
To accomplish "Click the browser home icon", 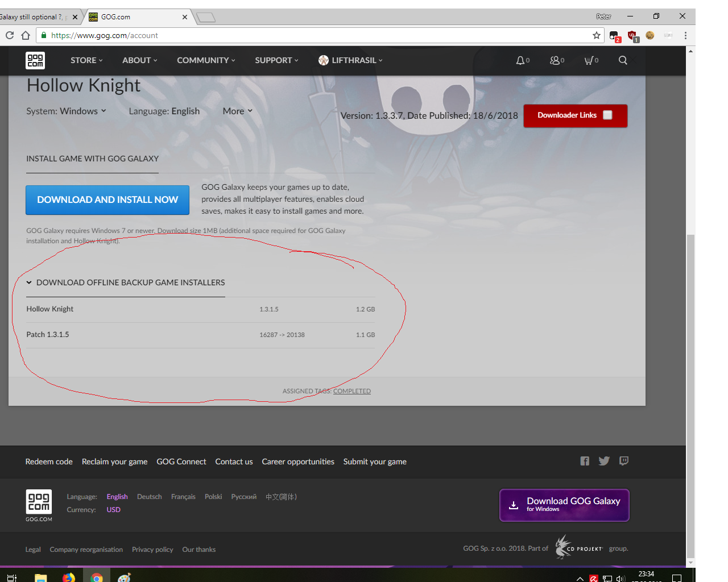I will pos(26,35).
